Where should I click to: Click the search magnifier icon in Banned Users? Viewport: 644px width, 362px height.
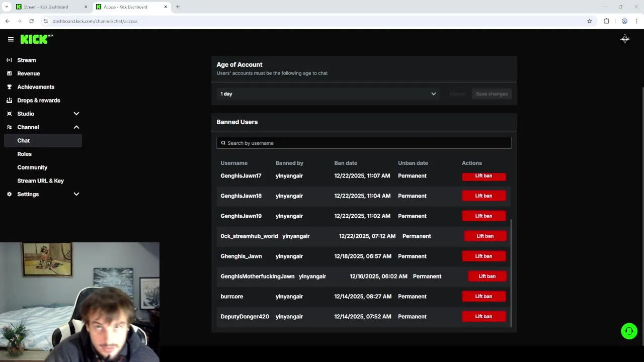(223, 143)
